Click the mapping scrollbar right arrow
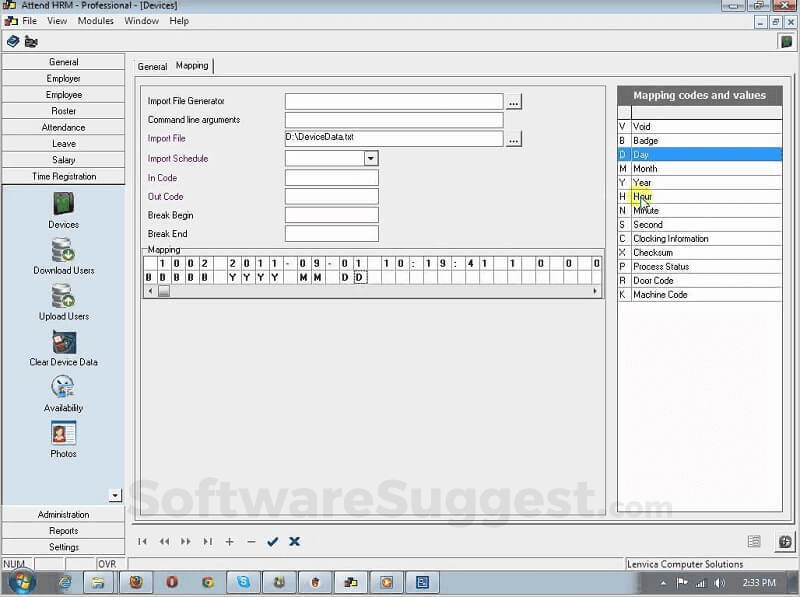Screen dimensions: 800x597 click(595, 291)
